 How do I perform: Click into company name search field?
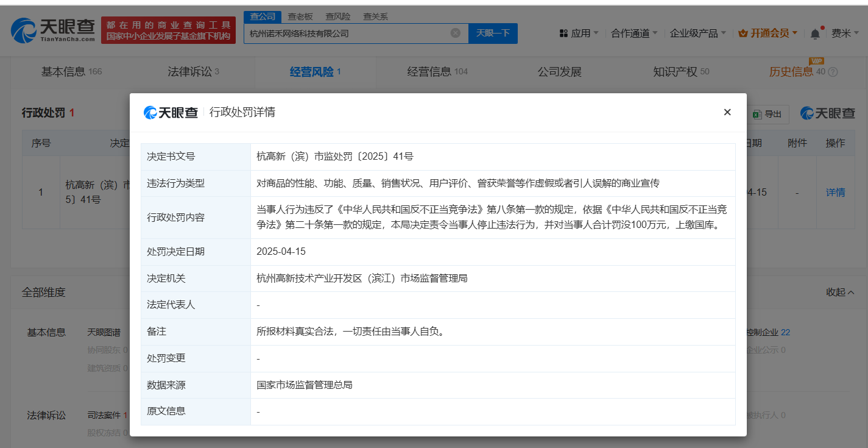click(x=347, y=34)
